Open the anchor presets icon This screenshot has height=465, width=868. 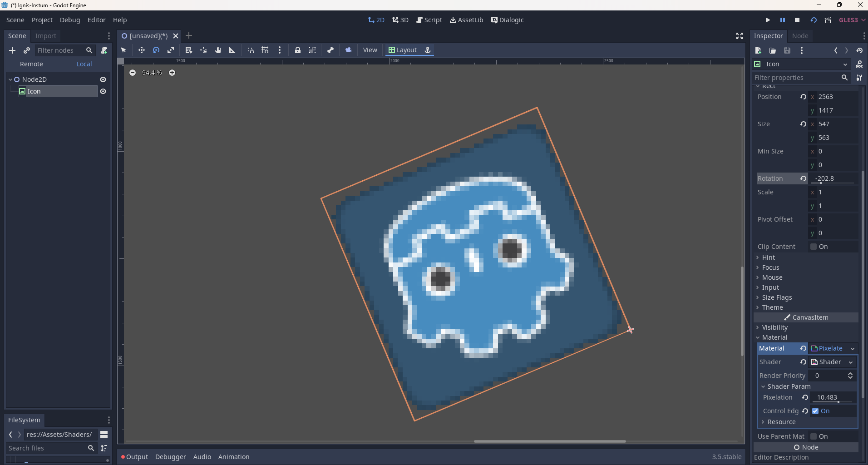[428, 50]
